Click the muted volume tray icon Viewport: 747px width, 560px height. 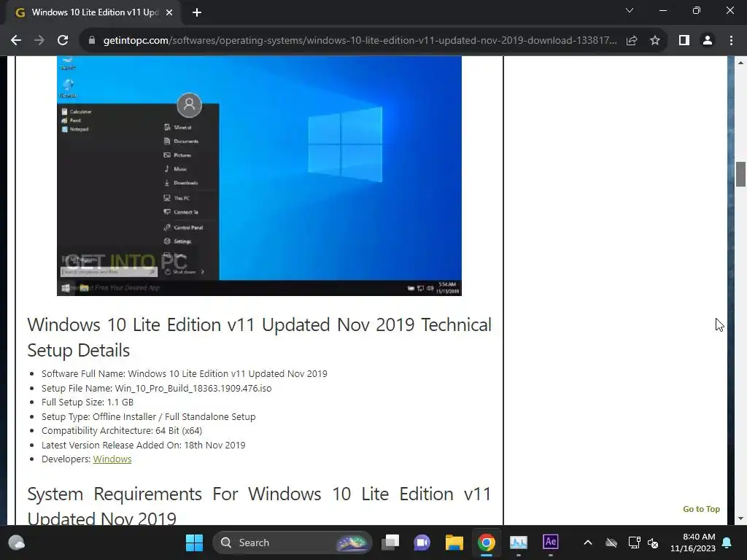coord(653,542)
